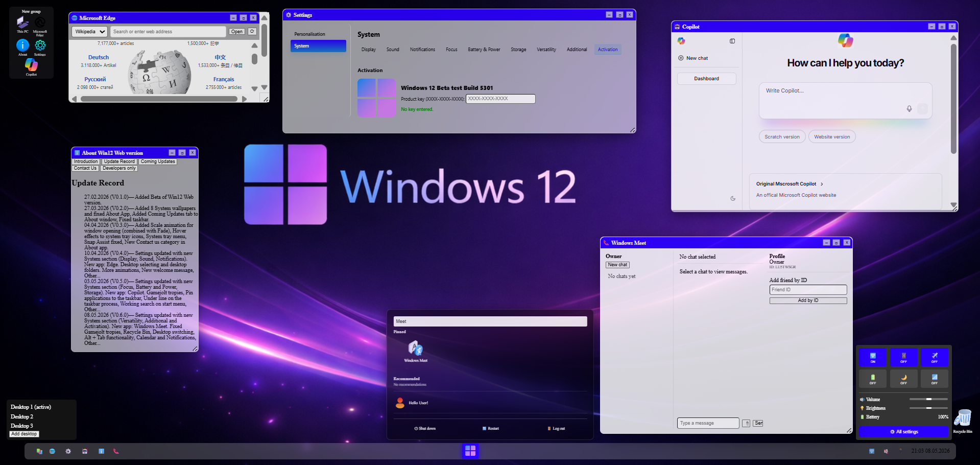The width and height of the screenshot is (980, 465).
Task: Click the Windows Meet phone icon on taskbar
Action: pyautogui.click(x=116, y=451)
